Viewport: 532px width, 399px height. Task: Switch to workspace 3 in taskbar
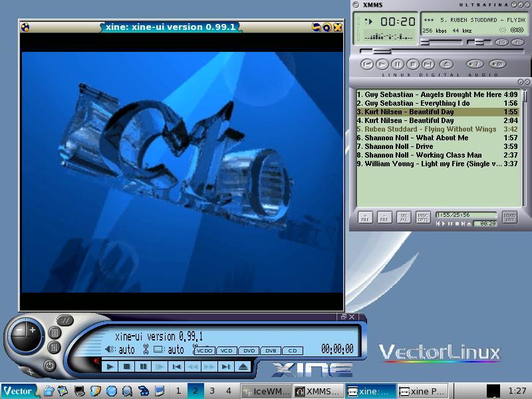[212, 391]
